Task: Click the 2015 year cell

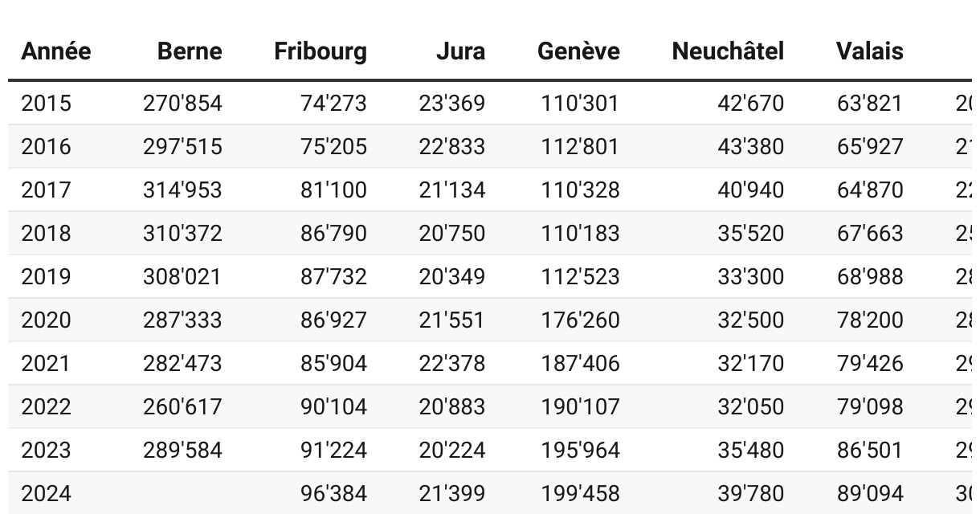Action: [46, 104]
